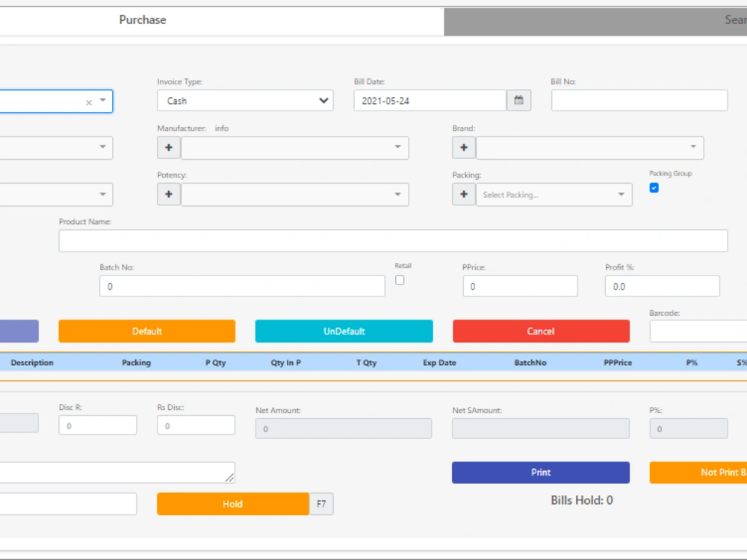Focus the Bill No input field

[639, 101]
